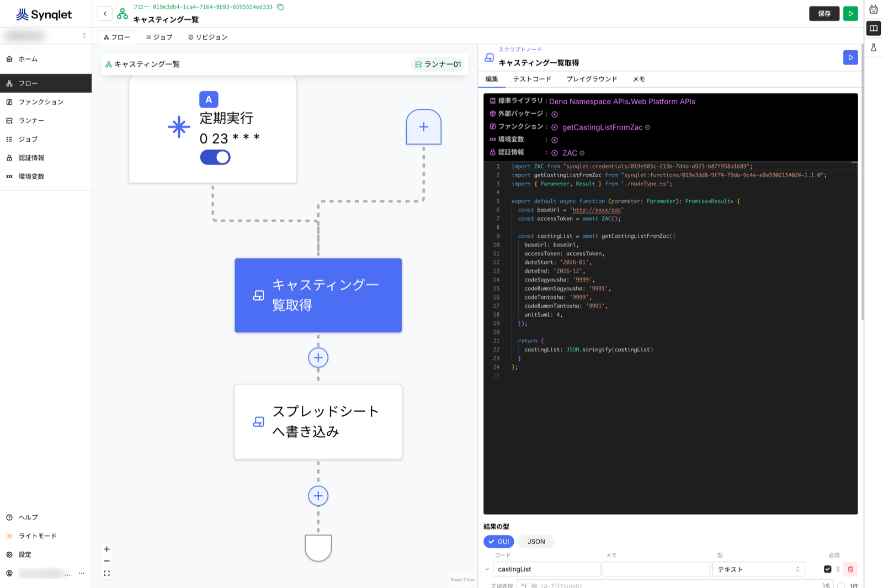Switch to the リビジョン tab
The height and width of the screenshot is (588, 883).
(x=208, y=37)
